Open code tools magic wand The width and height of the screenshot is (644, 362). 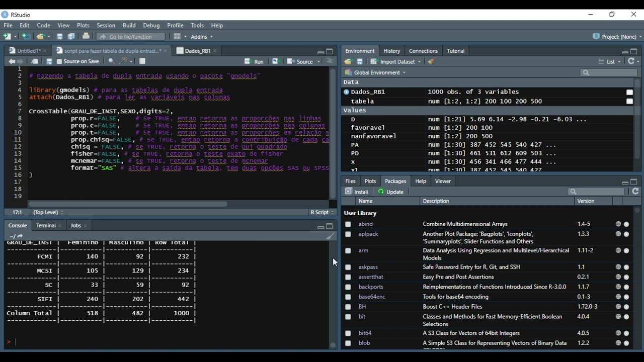tap(123, 61)
